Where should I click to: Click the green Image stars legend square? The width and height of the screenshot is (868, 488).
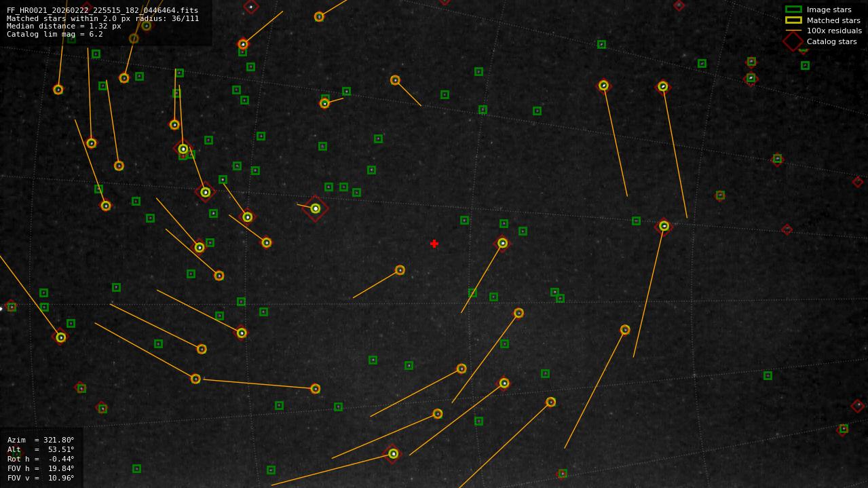click(x=793, y=10)
